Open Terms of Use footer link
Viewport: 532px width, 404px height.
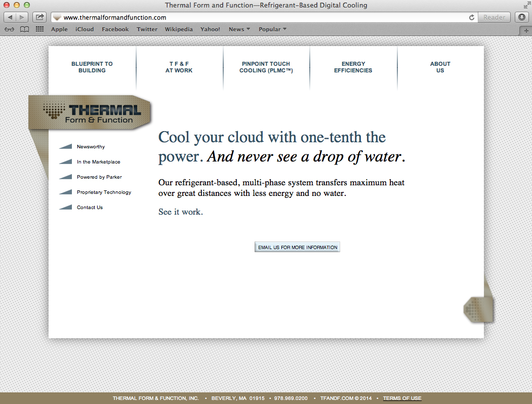[402, 398]
